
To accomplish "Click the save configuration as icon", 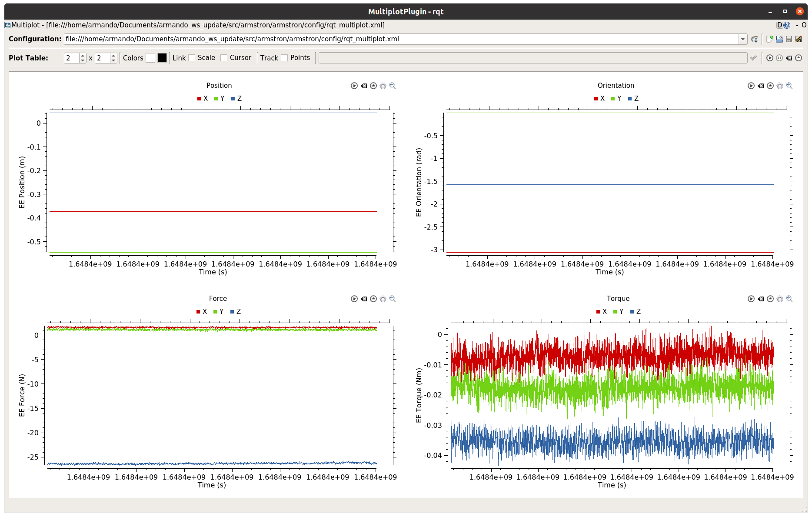I will 799,39.
